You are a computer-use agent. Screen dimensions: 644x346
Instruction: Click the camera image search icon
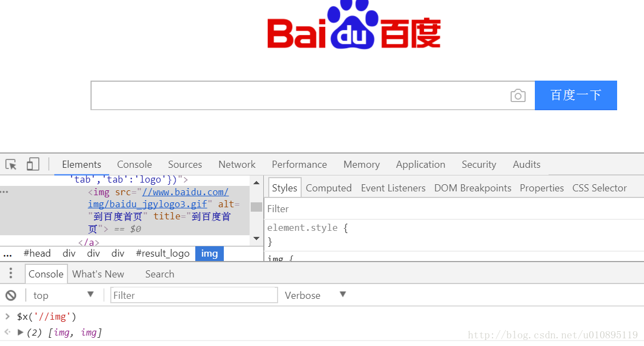coord(518,95)
